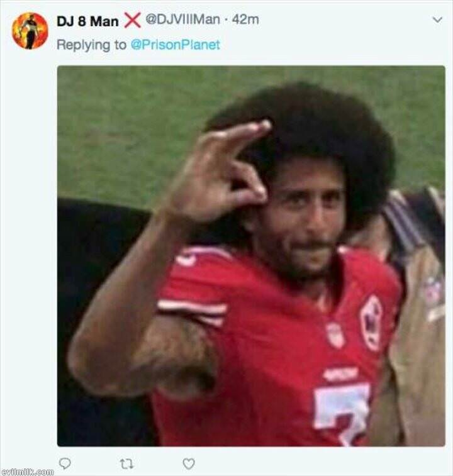This screenshot has width=453, height=476.
Task: Retweet this post using the arrows icon
Action: (x=126, y=464)
